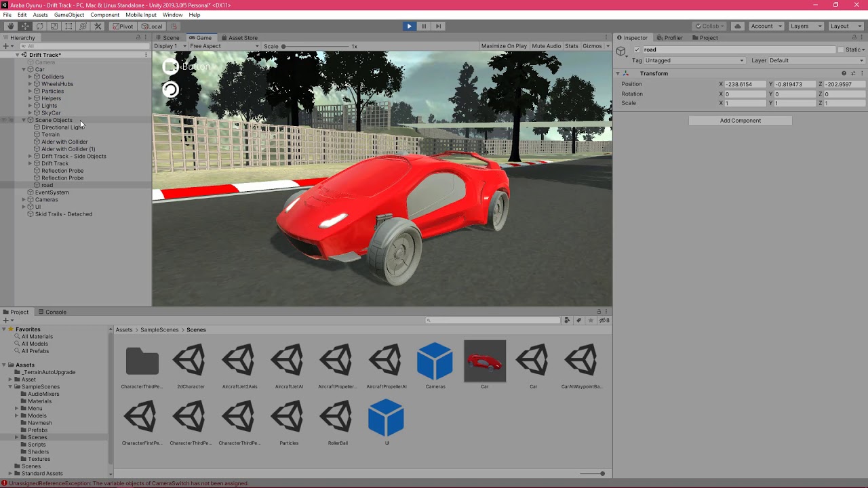This screenshot has width=868, height=488.
Task: Select the combined Transform tool
Action: (83, 26)
